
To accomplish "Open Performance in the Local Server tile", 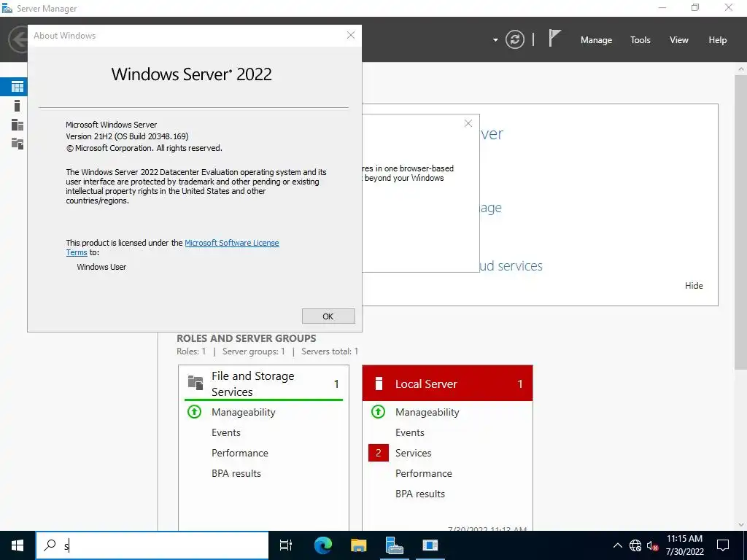I will [x=424, y=474].
